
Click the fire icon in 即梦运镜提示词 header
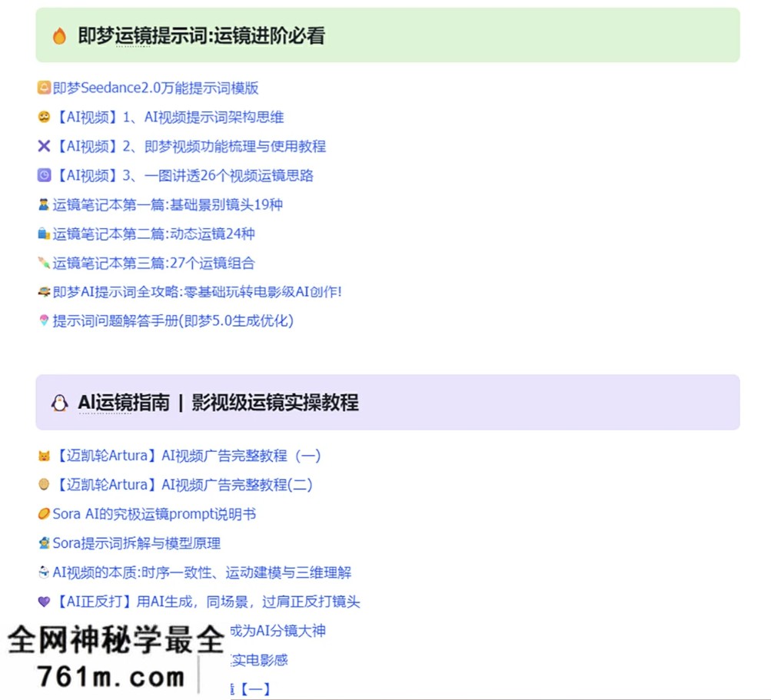pyautogui.click(x=59, y=36)
